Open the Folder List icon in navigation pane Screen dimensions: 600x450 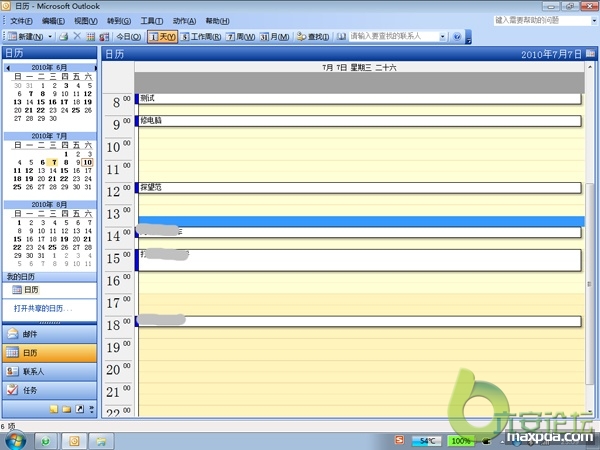click(67, 410)
